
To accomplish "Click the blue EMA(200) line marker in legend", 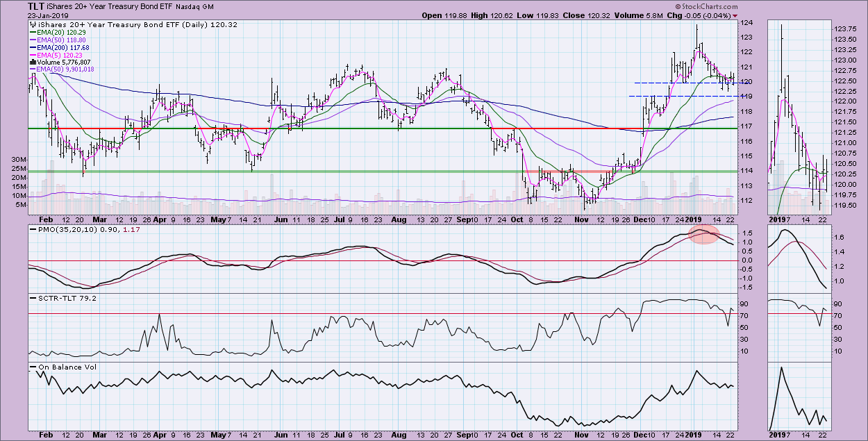I will coord(33,47).
